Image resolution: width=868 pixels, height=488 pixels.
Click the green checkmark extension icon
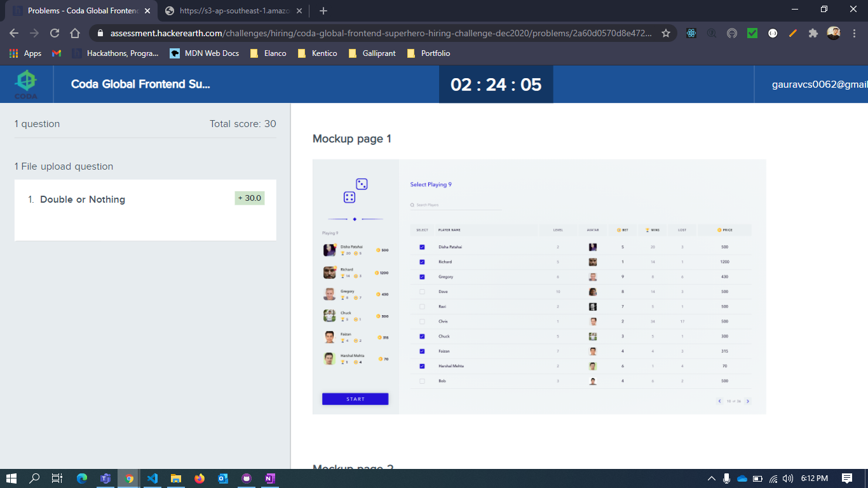coord(752,33)
